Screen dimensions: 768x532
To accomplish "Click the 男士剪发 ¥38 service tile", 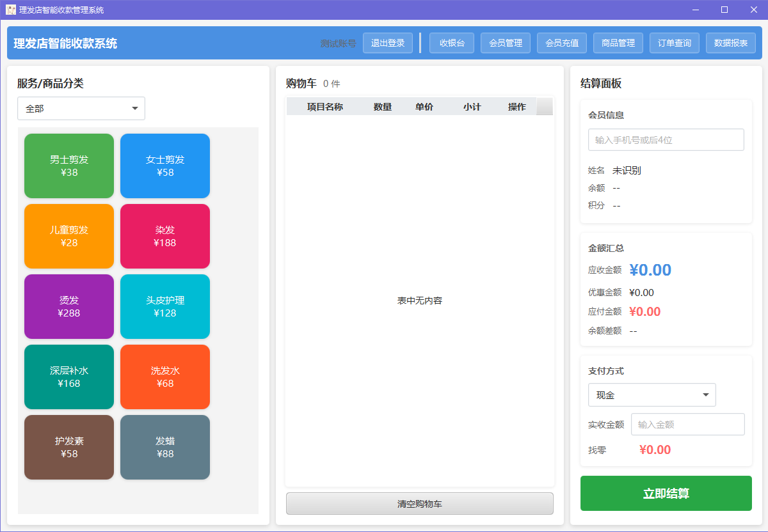I will 68,166.
